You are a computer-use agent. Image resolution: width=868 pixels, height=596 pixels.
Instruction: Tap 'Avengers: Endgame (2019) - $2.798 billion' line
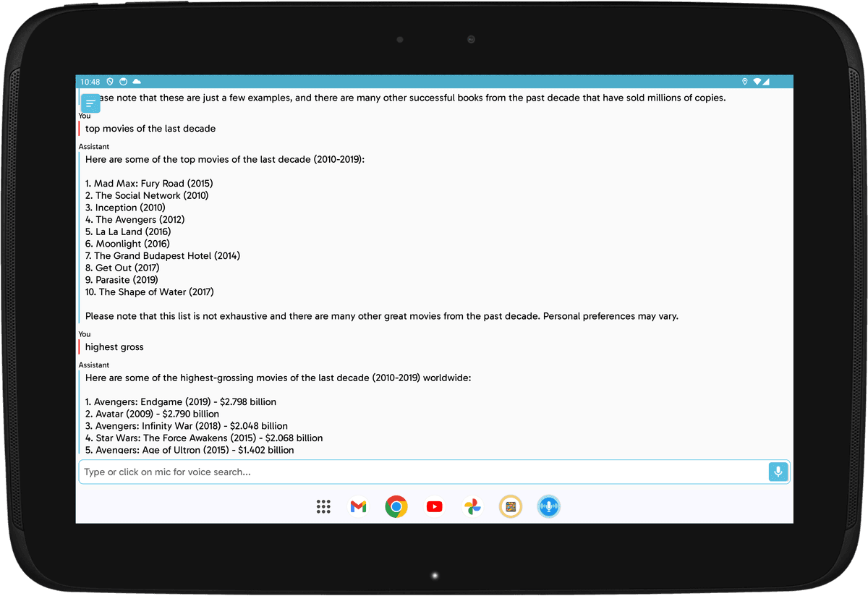point(181,402)
